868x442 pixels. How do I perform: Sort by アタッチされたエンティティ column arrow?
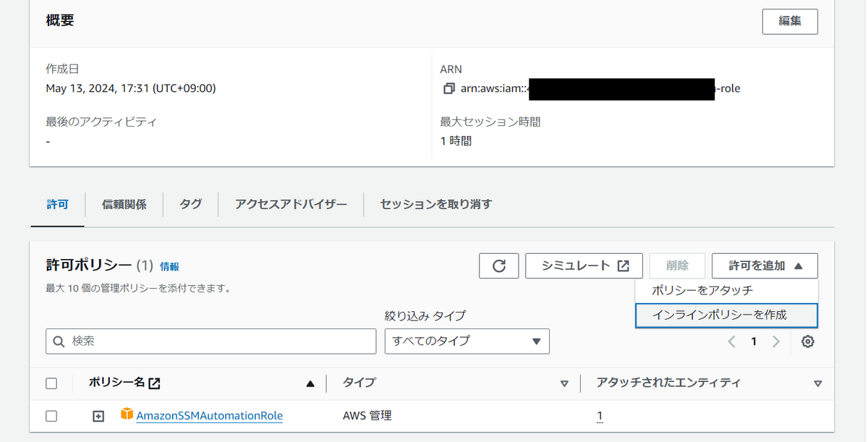point(818,384)
